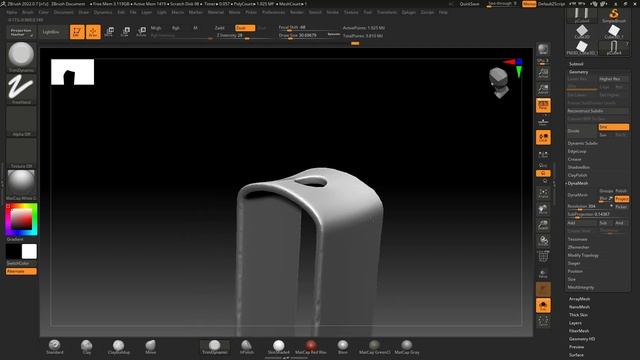The width and height of the screenshot is (640, 360).
Task: Click the Xpose icon
Action: [543, 321]
